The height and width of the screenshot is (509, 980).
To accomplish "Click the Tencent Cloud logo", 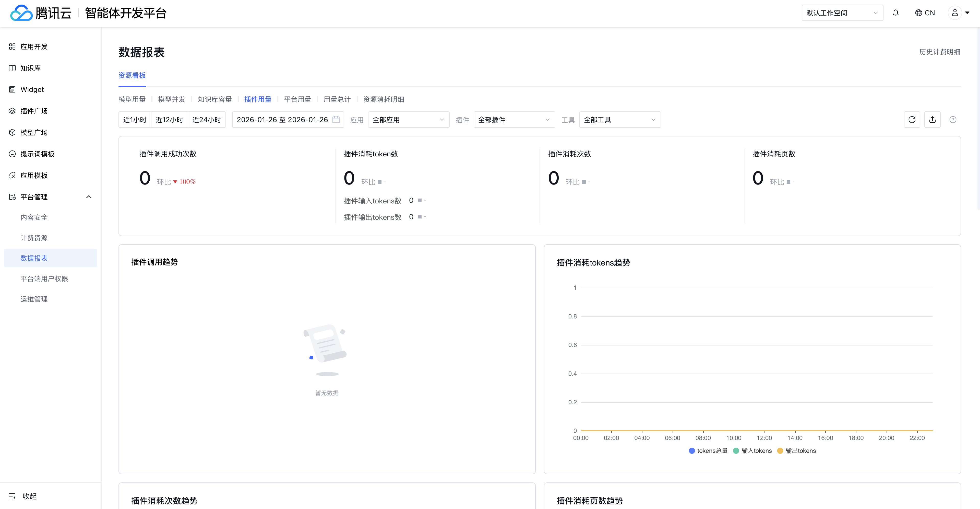I will point(22,13).
